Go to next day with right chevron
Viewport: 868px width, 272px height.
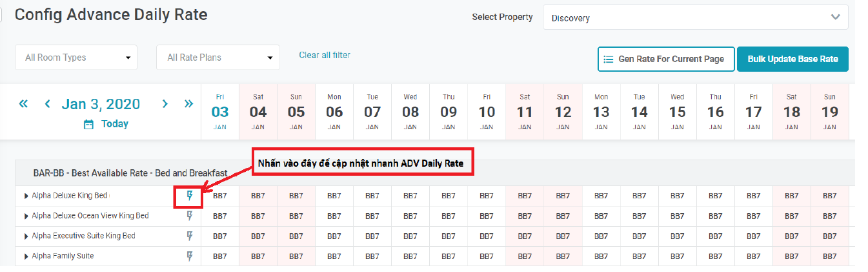(x=165, y=103)
